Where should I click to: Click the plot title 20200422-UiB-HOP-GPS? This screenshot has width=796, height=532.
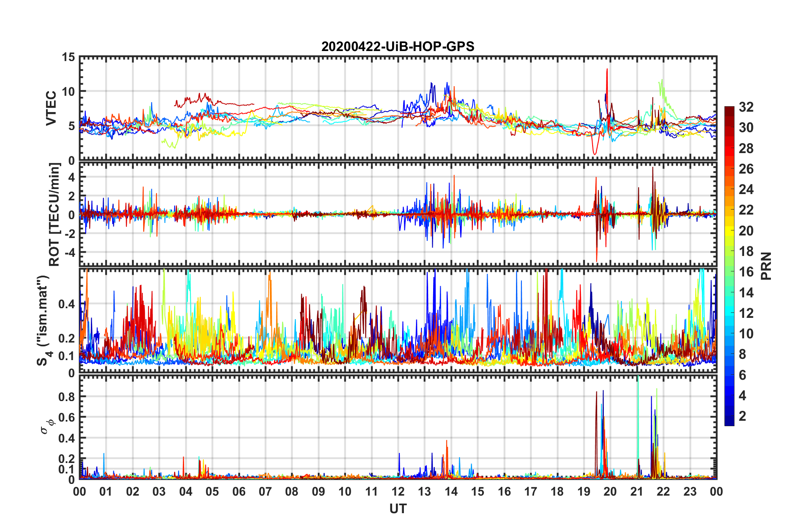tap(398, 46)
